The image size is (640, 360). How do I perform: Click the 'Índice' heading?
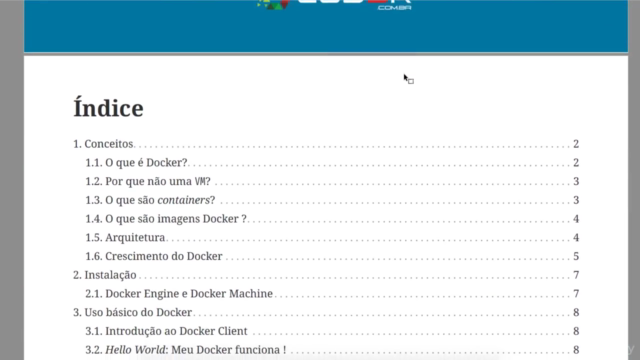[109, 107]
